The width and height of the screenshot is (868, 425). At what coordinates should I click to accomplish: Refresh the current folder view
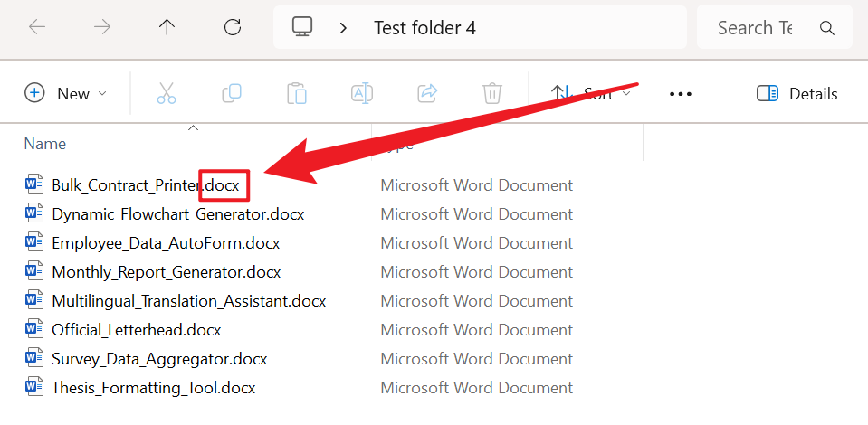click(232, 28)
